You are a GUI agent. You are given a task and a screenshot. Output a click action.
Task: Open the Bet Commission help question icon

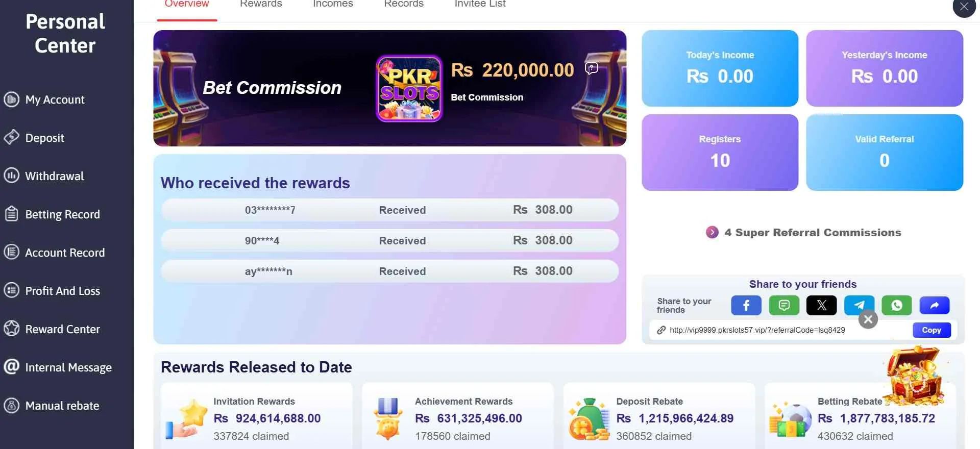pos(591,68)
